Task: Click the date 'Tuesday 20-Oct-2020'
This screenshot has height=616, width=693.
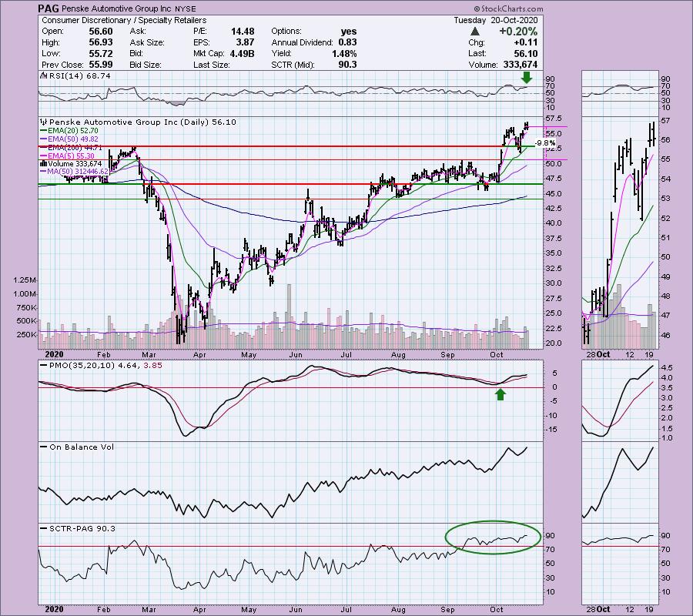Action: (x=496, y=20)
